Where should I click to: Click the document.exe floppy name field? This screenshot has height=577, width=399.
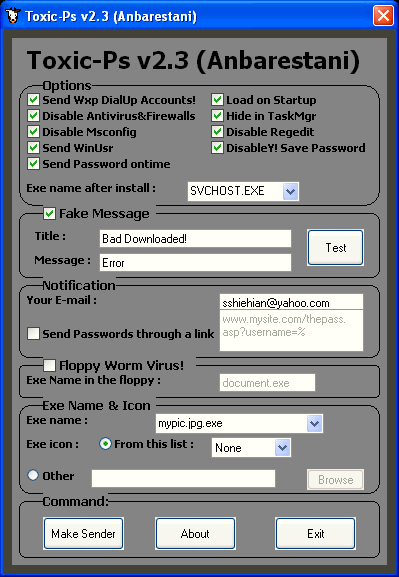click(x=268, y=383)
